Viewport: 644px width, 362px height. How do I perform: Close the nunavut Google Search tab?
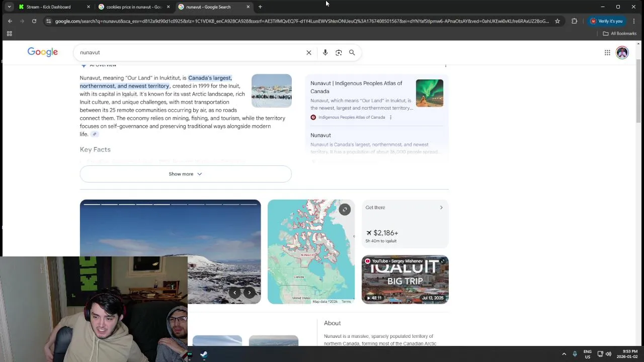pos(248,7)
